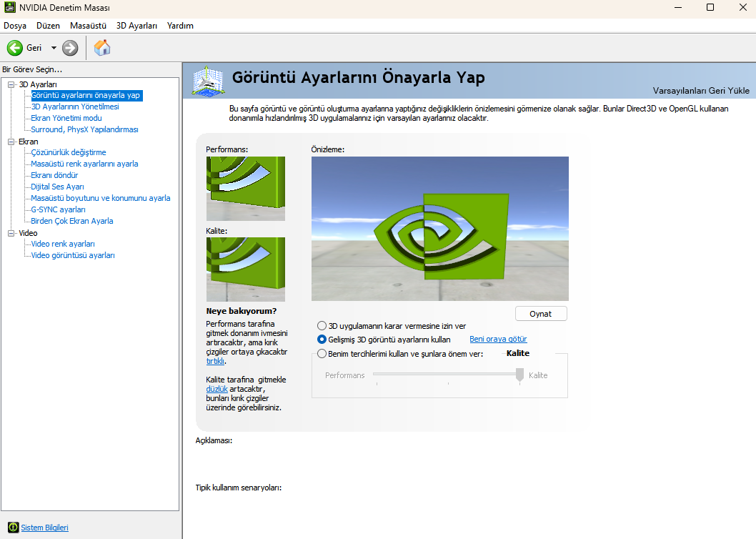Open the Dosya menu
Image resolution: width=756 pixels, height=539 pixels.
pyautogui.click(x=15, y=26)
